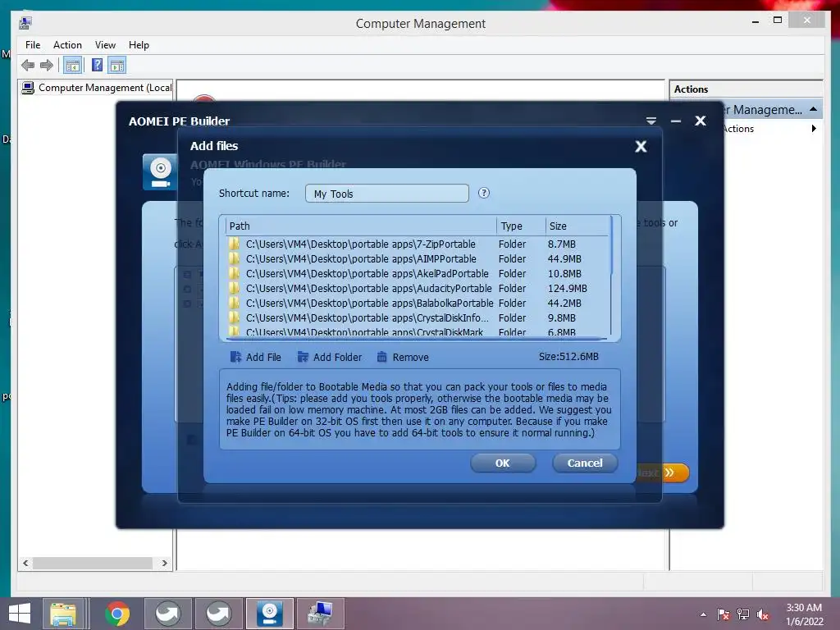Click the Shortcut name input field

pyautogui.click(x=387, y=194)
